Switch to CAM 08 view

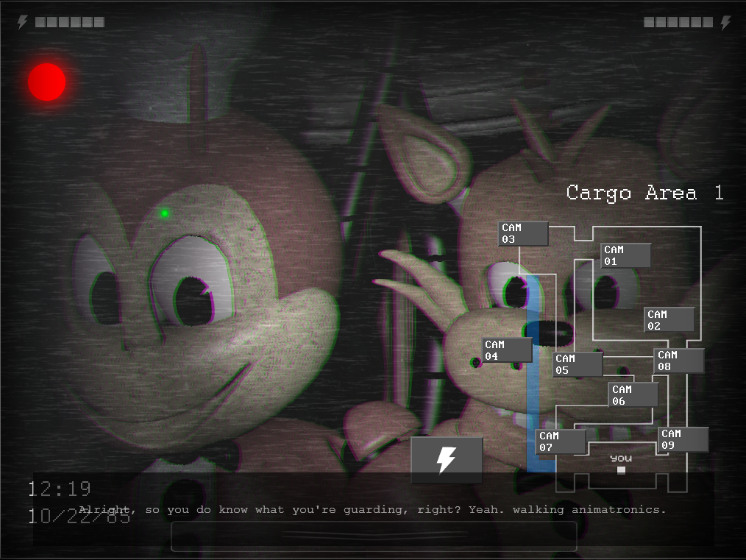tap(678, 361)
